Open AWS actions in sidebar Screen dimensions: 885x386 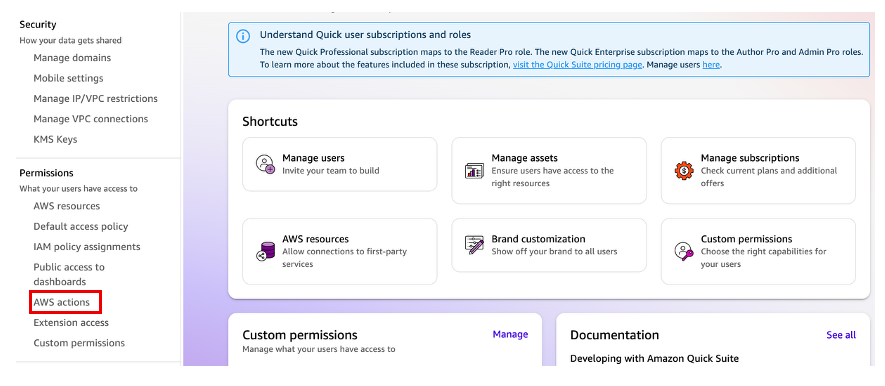(62, 302)
